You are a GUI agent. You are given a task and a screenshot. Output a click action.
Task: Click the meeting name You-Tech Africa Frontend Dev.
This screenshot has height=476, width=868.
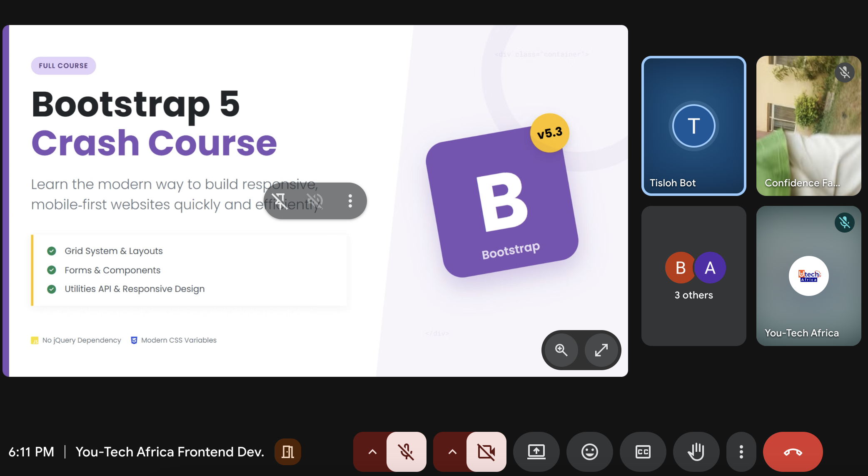170,452
